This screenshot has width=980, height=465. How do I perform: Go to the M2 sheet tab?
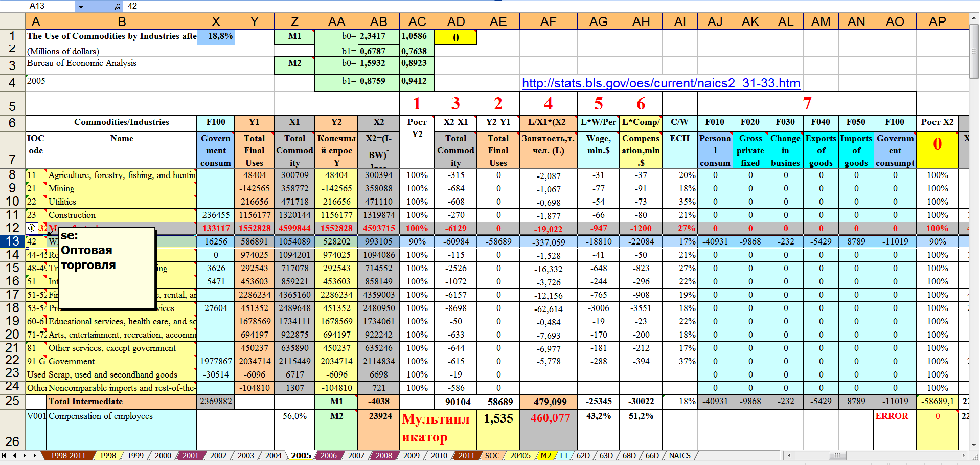pos(545,455)
